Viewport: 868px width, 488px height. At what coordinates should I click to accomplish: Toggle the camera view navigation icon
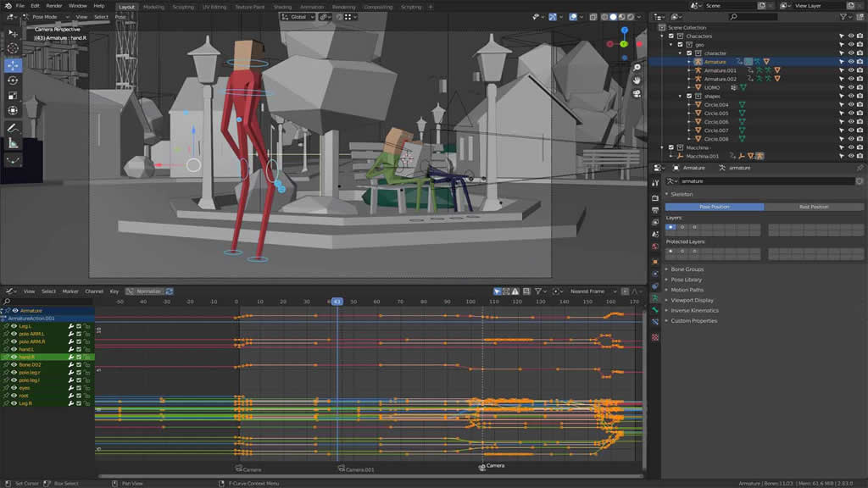(637, 93)
